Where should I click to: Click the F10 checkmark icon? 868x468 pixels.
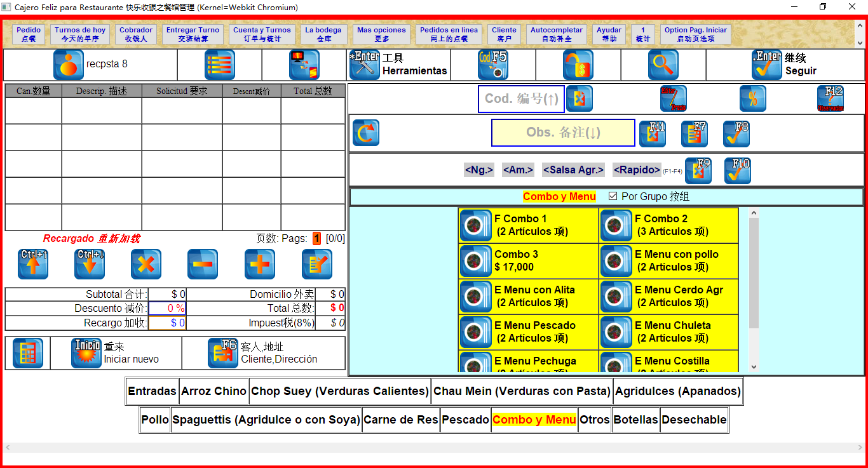(738, 171)
